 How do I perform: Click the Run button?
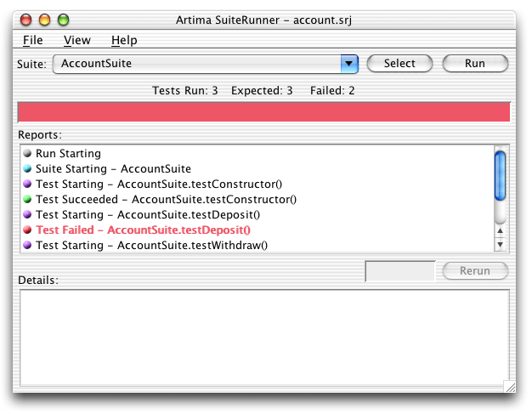(x=475, y=64)
